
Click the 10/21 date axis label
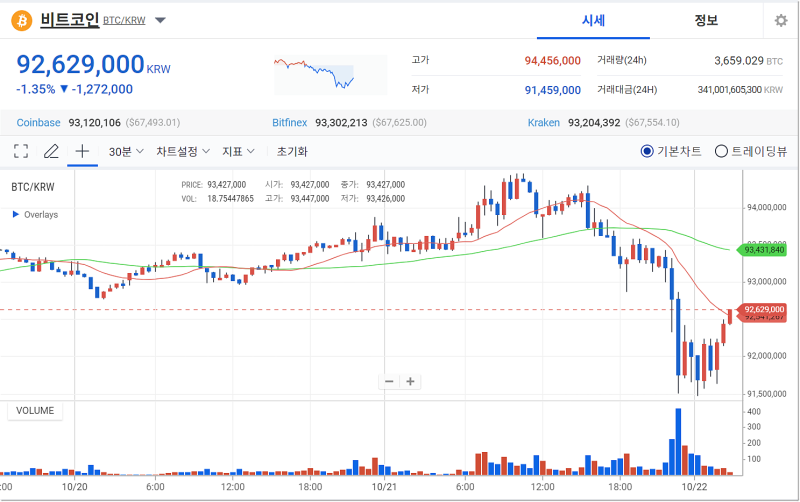click(384, 487)
